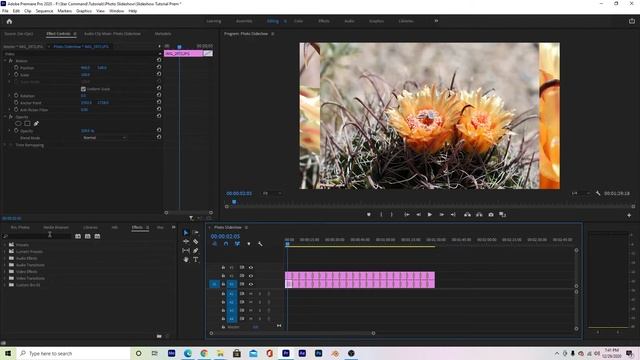Play the Program monitor
The width and height of the screenshot is (640, 360).
(430, 214)
